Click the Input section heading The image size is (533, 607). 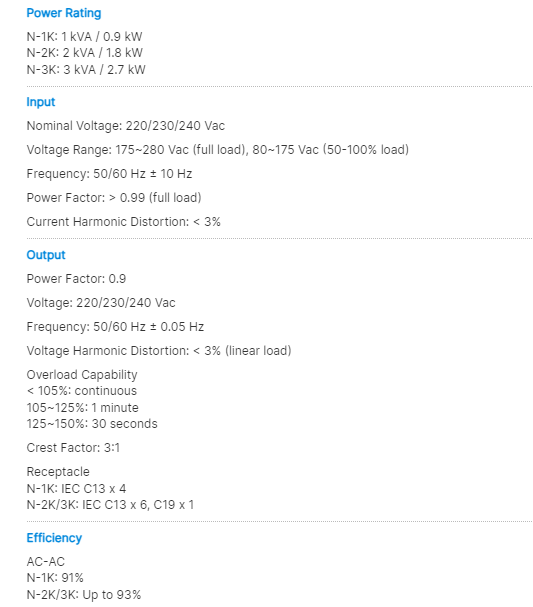(41, 102)
